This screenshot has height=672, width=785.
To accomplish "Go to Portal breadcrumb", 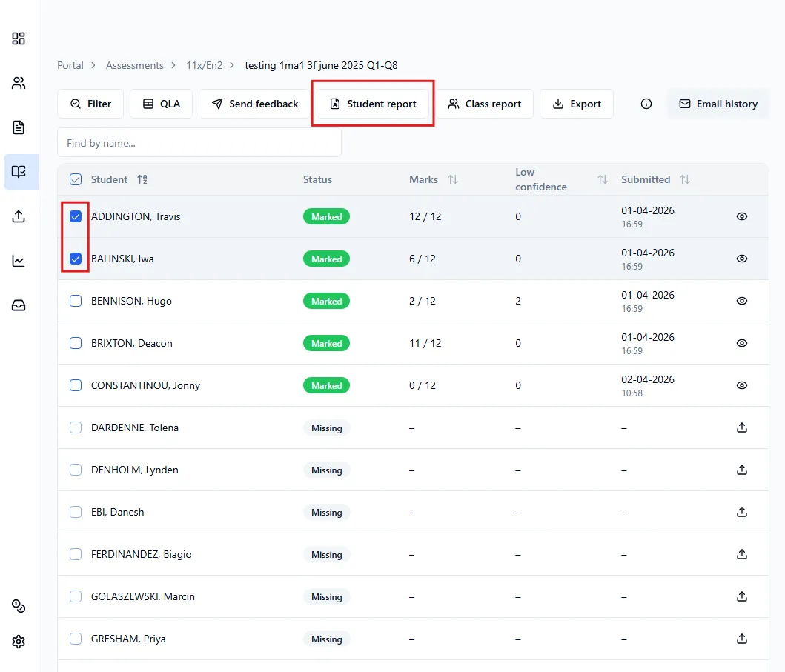I will pyautogui.click(x=70, y=65).
